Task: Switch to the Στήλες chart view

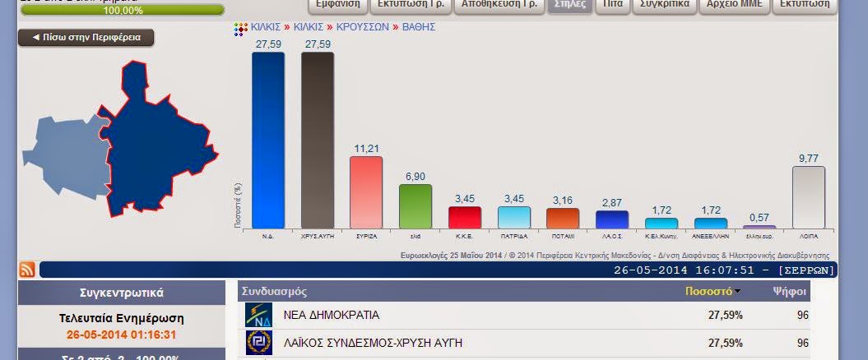Action: click(x=569, y=4)
